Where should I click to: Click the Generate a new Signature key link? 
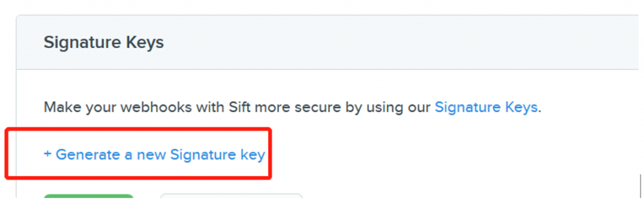(160, 154)
